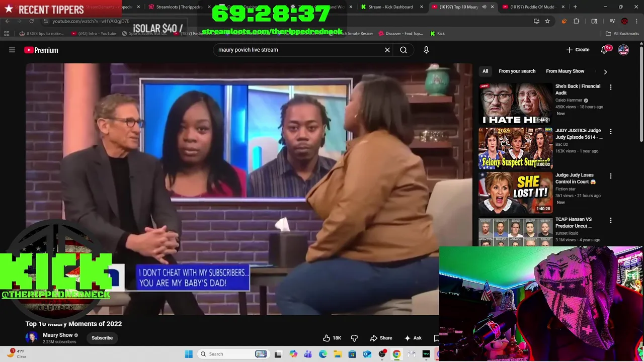
Task: Mute audio on Top 10 Maury tab
Action: pos(484,7)
